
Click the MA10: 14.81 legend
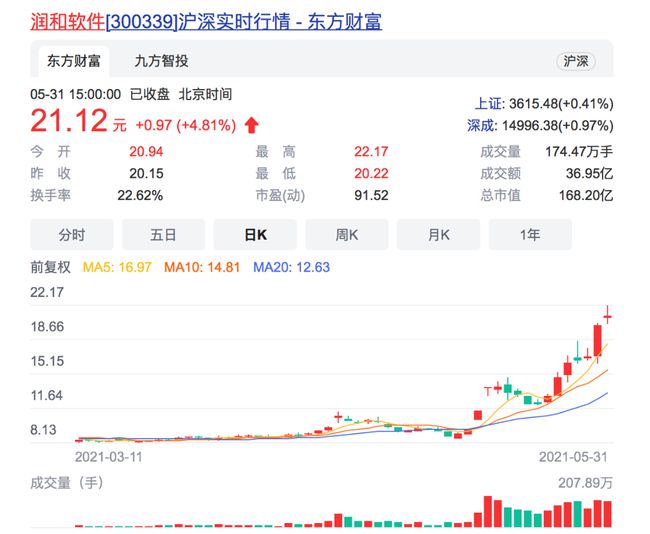(202, 267)
